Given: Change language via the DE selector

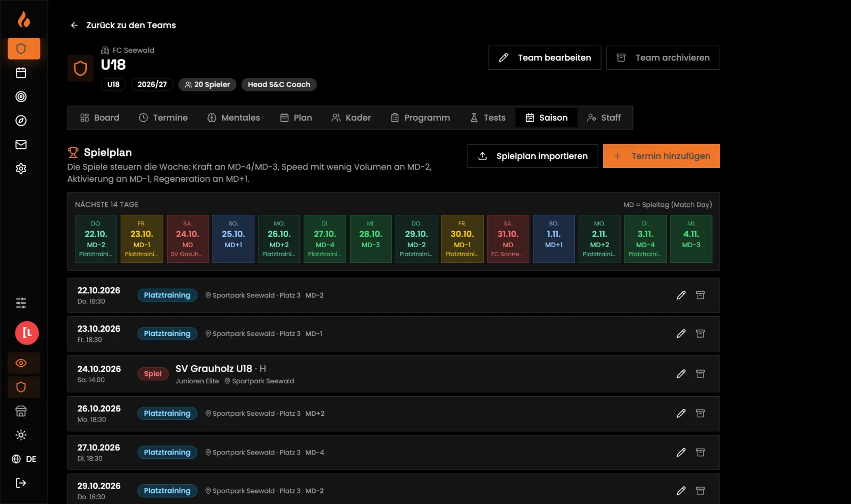Looking at the screenshot, I should (24, 459).
